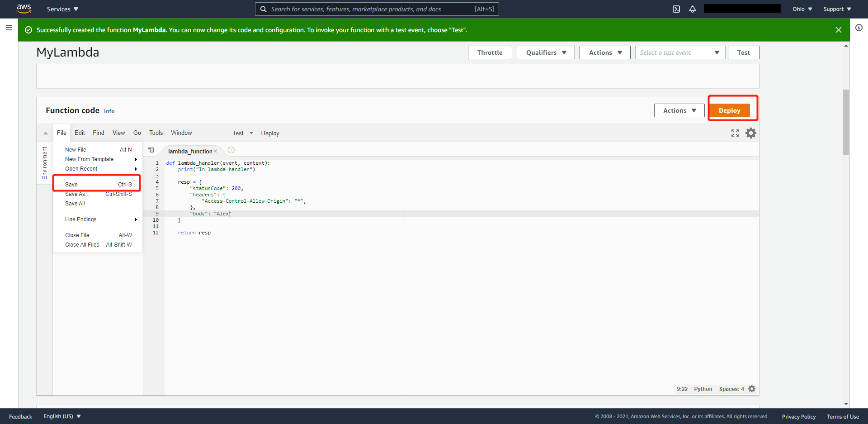Viewport: 868px width, 424px height.
Task: Open the info panel icon below notifications
Action: point(859,28)
